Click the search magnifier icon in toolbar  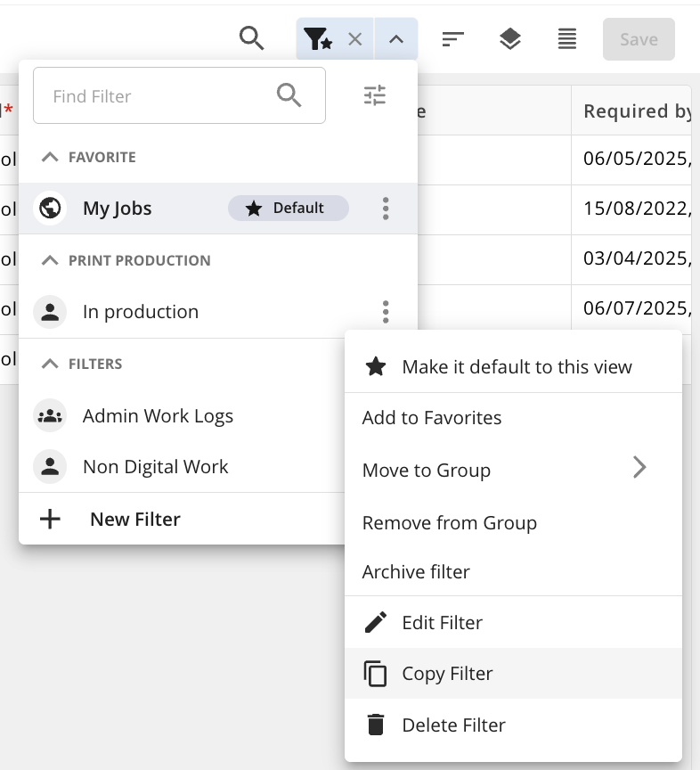(251, 39)
